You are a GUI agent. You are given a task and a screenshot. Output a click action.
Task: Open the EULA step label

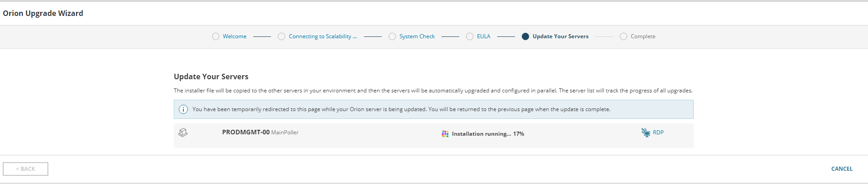point(483,36)
